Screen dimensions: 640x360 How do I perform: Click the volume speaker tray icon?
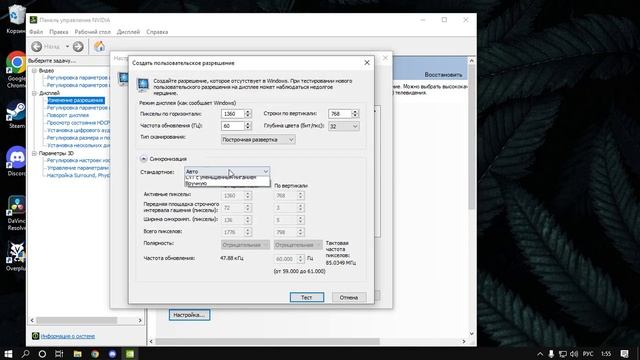[x=574, y=354]
